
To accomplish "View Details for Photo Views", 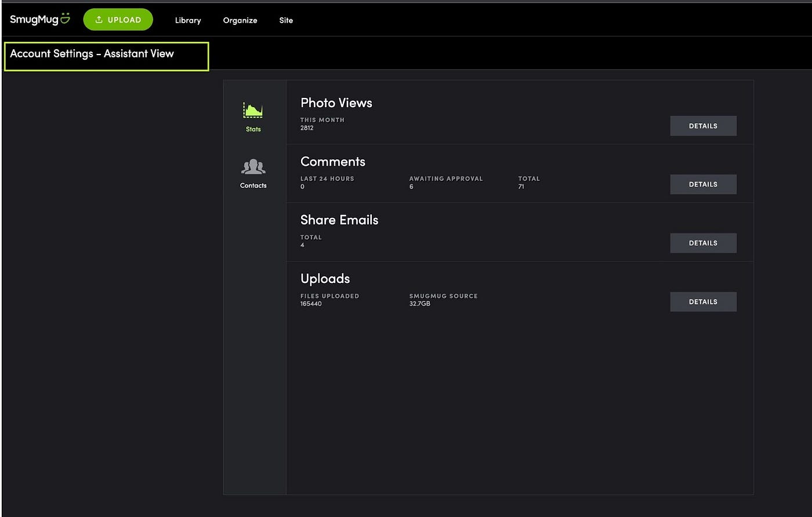I will [703, 126].
